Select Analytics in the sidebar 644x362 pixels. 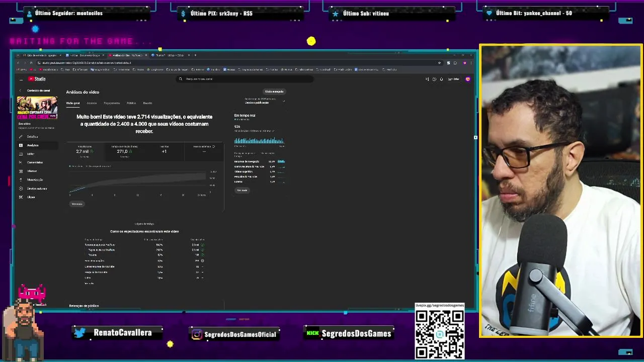[32, 145]
